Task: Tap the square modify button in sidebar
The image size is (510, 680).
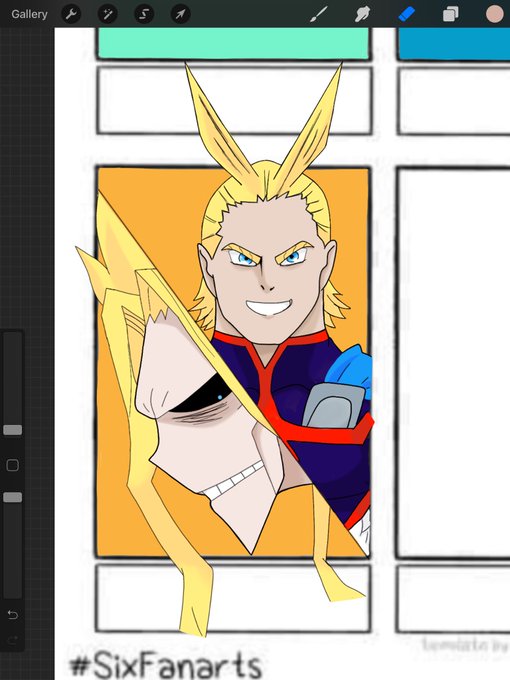Action: (13, 465)
